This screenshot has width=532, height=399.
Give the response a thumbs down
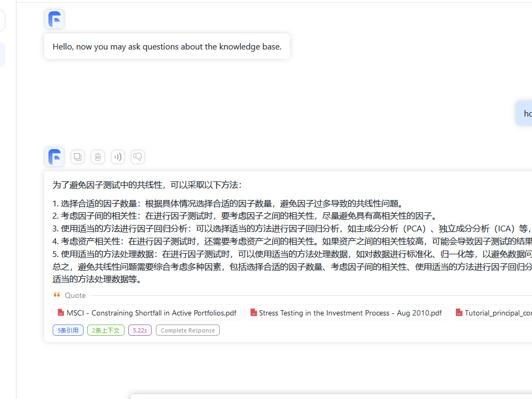click(x=138, y=157)
